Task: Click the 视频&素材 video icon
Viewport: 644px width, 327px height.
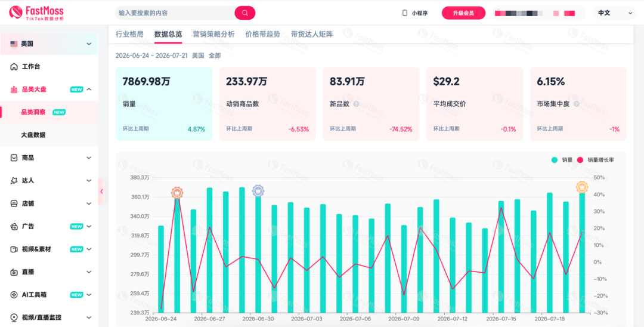Action: (x=14, y=249)
